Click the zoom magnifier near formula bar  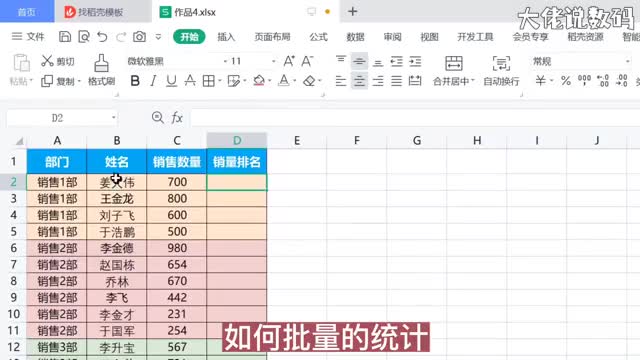coord(158,118)
